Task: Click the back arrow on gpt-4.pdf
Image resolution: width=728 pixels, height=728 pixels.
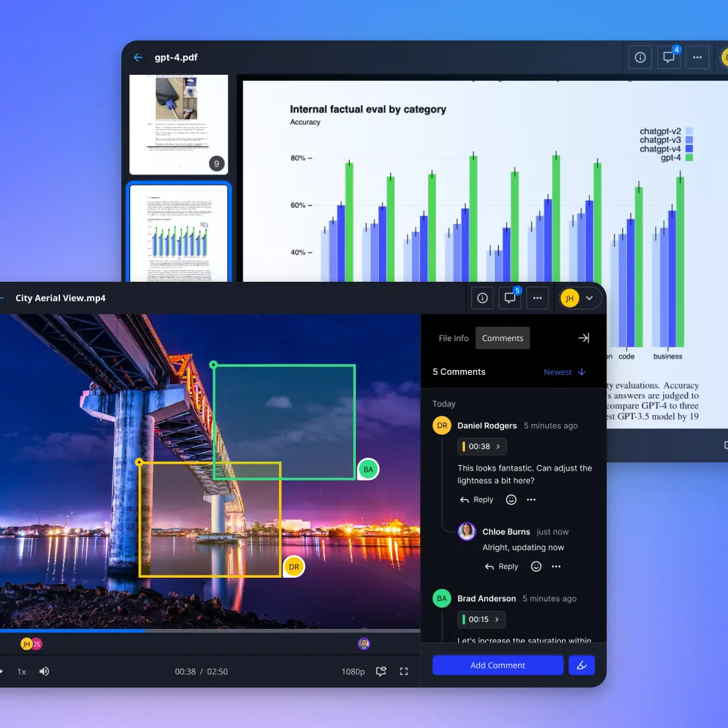Action: coord(138,57)
